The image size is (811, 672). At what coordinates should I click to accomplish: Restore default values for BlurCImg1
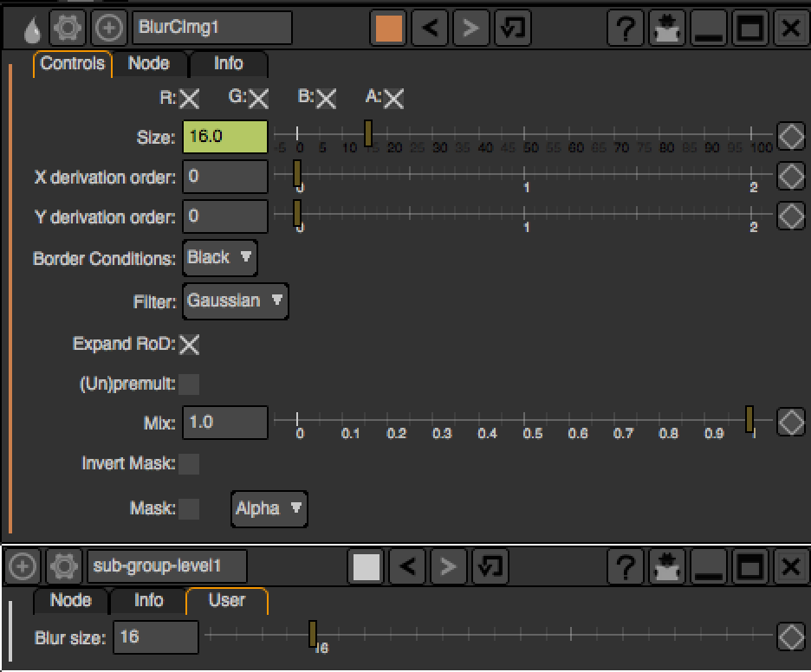click(513, 29)
